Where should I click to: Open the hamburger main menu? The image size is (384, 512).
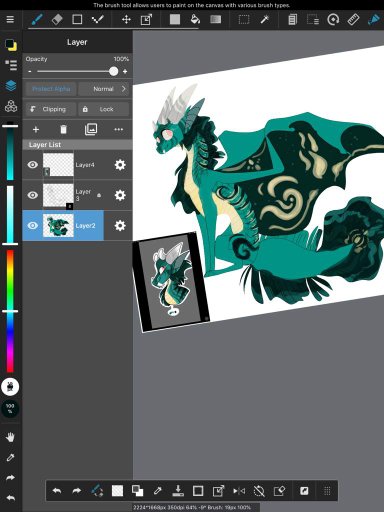(x=10, y=19)
